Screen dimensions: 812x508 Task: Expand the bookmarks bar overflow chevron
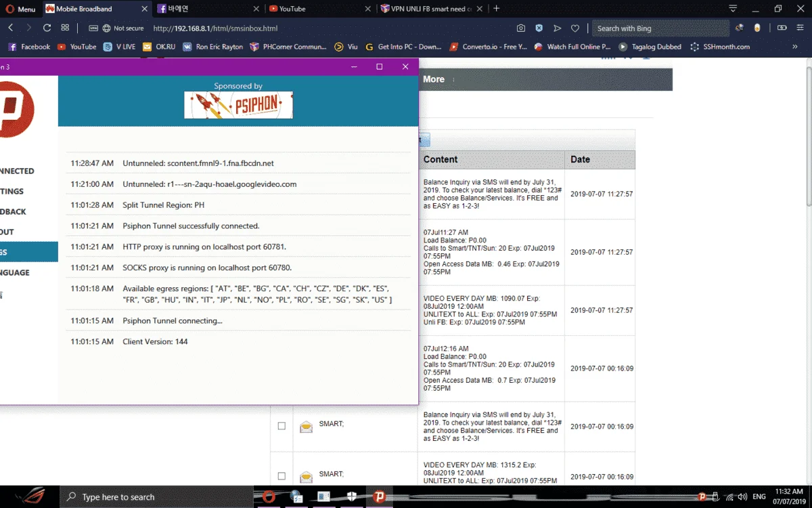click(795, 47)
